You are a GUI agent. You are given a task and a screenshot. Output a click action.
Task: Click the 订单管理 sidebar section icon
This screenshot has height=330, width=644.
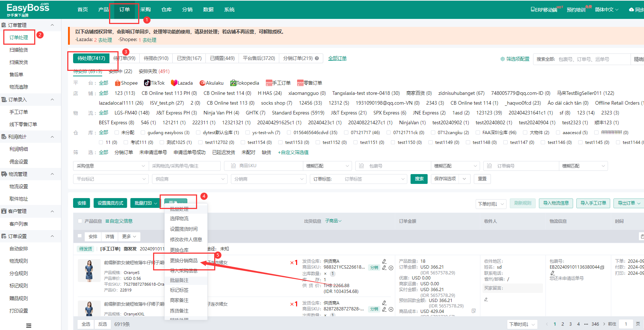pos(4,25)
